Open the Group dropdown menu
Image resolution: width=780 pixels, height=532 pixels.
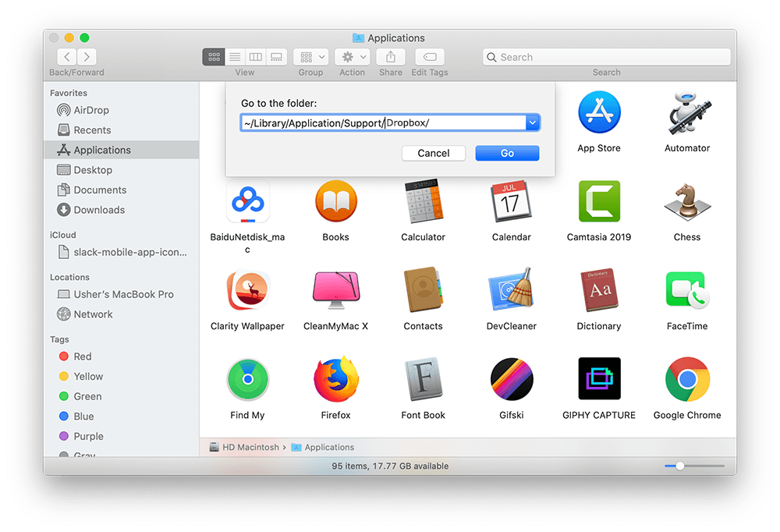tap(311, 57)
